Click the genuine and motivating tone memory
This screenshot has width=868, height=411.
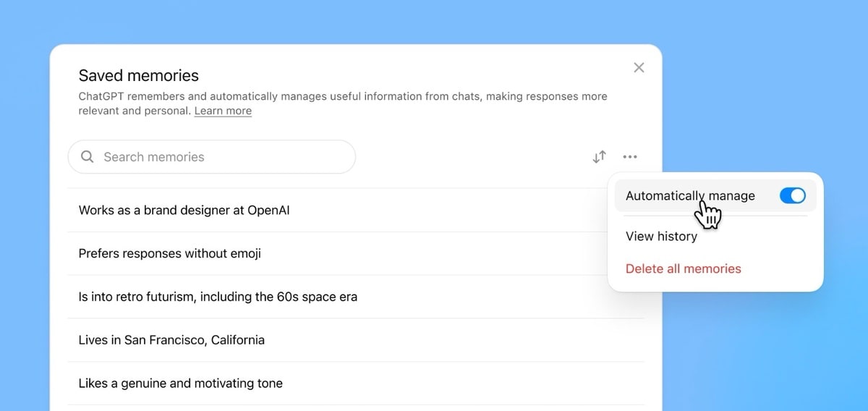[180, 384]
